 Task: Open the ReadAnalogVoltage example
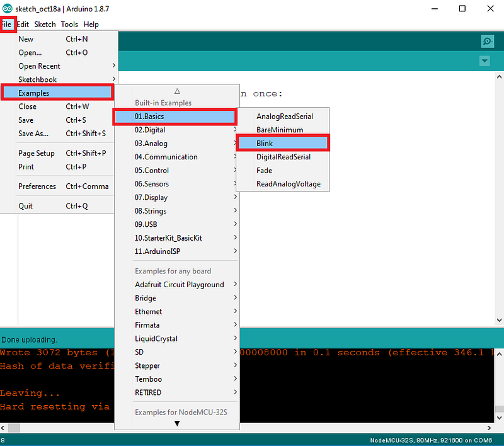coord(283,184)
